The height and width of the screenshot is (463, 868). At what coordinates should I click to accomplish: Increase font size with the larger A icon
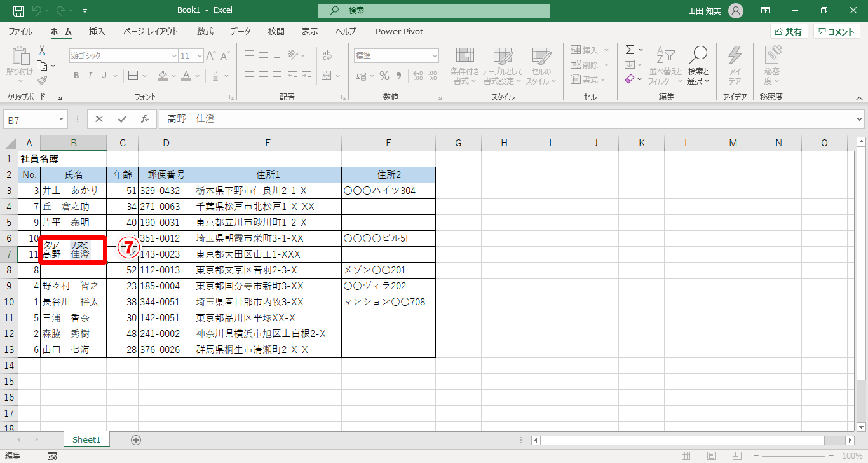click(x=212, y=56)
